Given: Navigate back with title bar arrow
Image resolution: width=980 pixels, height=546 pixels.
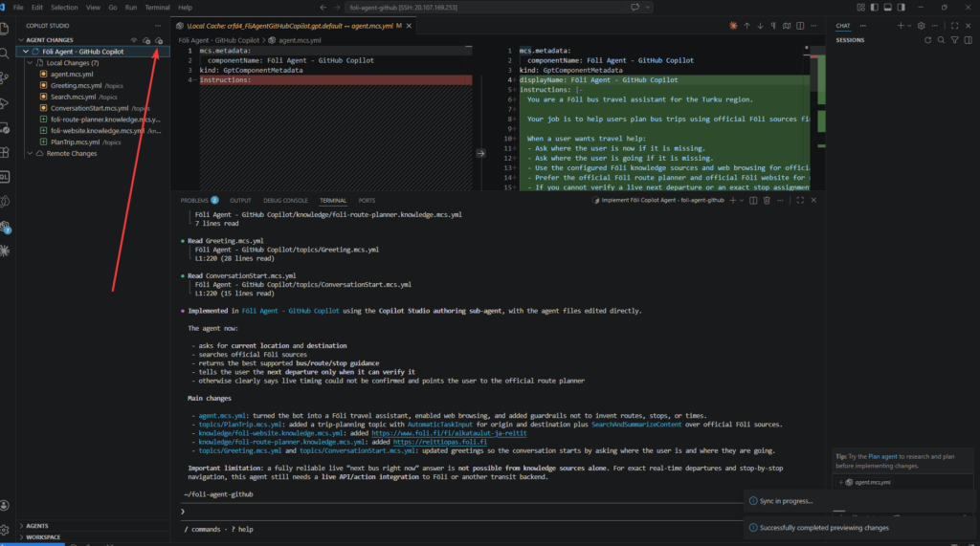Looking at the screenshot, I should click(x=323, y=8).
